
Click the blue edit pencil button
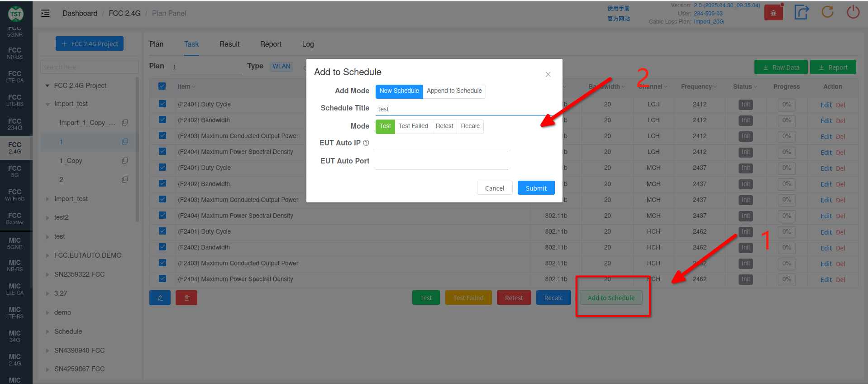pos(160,298)
